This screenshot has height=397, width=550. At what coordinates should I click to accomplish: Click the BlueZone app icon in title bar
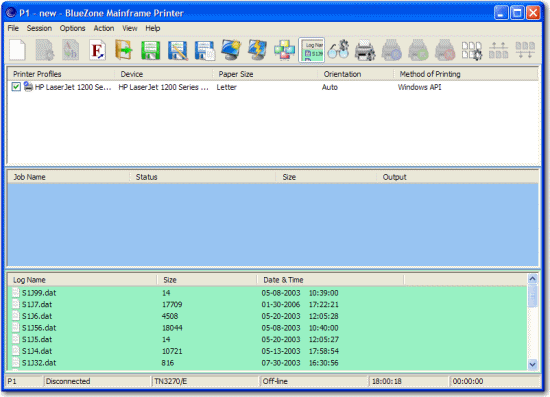pyautogui.click(x=11, y=13)
